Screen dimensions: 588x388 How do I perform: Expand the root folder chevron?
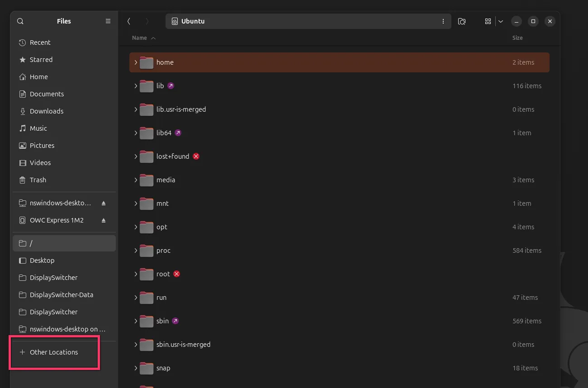[136, 274]
